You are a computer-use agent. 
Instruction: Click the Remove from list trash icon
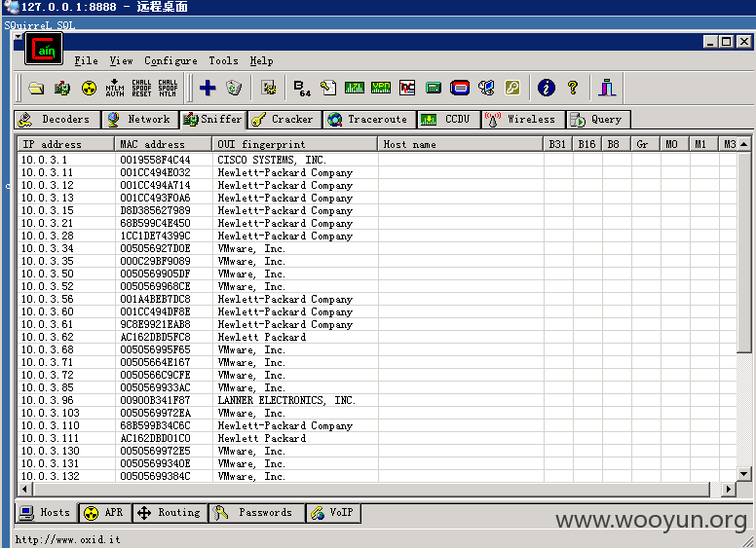click(x=234, y=89)
